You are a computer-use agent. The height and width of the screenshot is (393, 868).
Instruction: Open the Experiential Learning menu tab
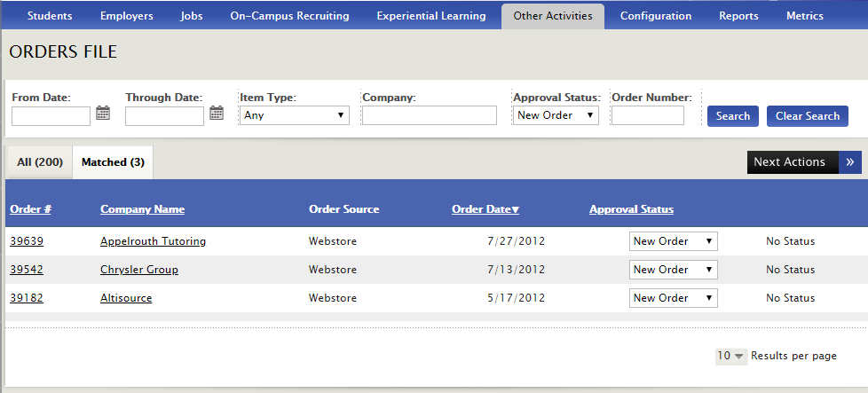pos(431,16)
